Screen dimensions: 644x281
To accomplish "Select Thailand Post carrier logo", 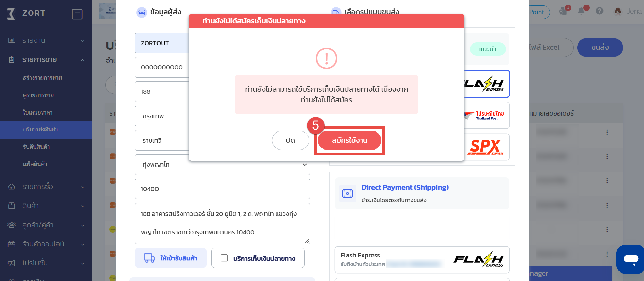I will (487, 116).
